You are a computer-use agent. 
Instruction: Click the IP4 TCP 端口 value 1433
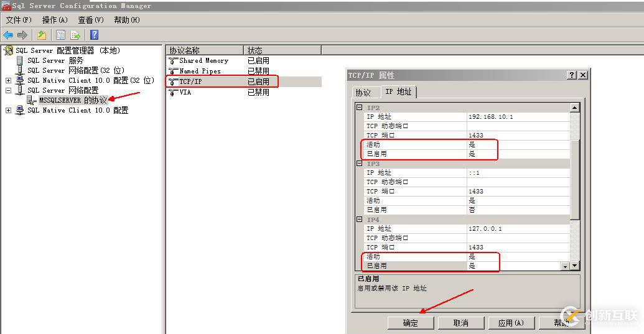[476, 248]
